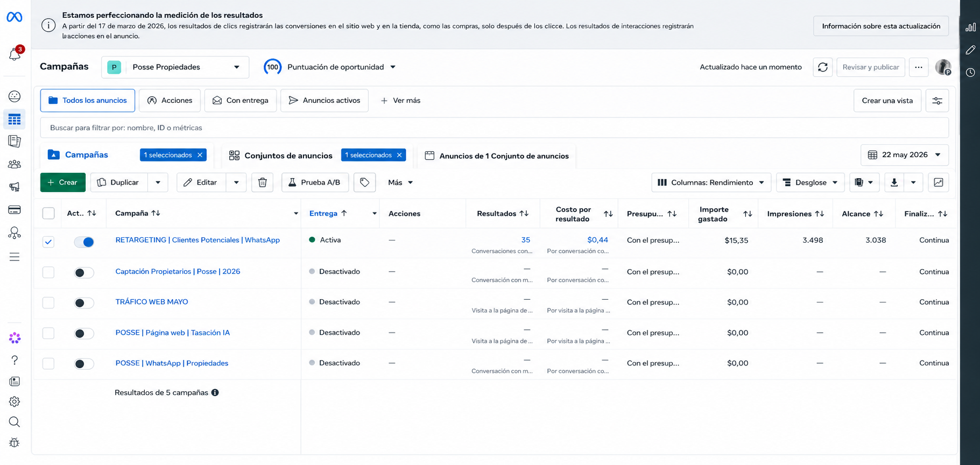Enable POSSE WhatsApp Propiedades campaign switch
Screen dimensions: 980x465
pos(84,364)
